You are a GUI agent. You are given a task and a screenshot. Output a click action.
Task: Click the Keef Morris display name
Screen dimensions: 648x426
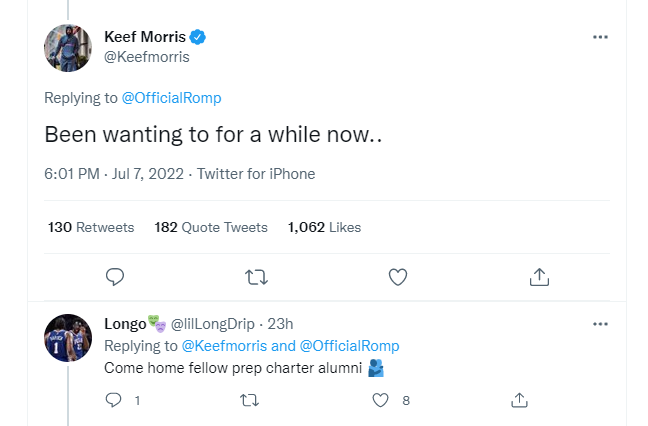[145, 37]
